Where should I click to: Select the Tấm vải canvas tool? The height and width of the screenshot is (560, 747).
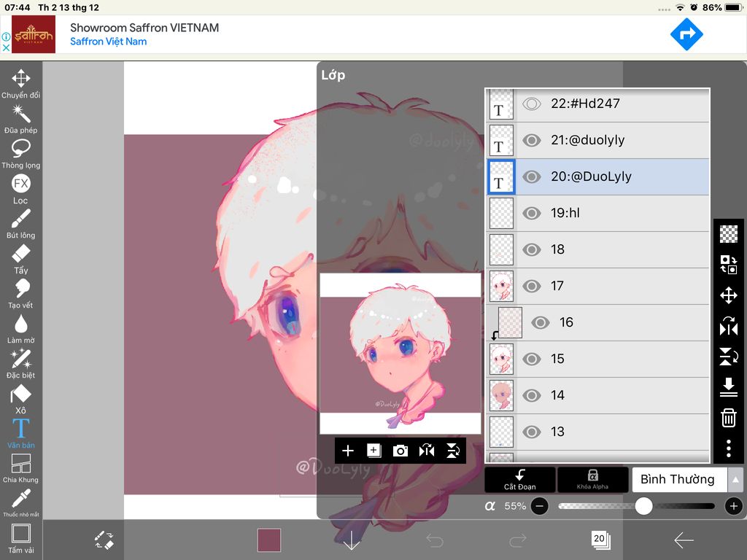tap(21, 539)
